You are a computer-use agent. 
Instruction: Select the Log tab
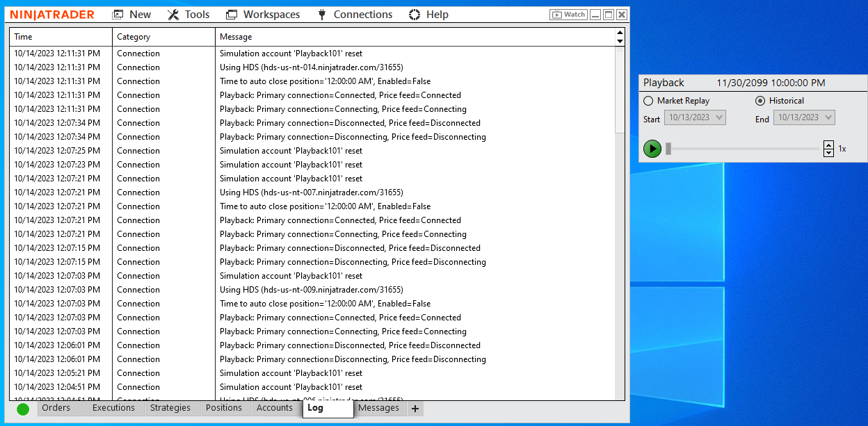[x=328, y=409]
